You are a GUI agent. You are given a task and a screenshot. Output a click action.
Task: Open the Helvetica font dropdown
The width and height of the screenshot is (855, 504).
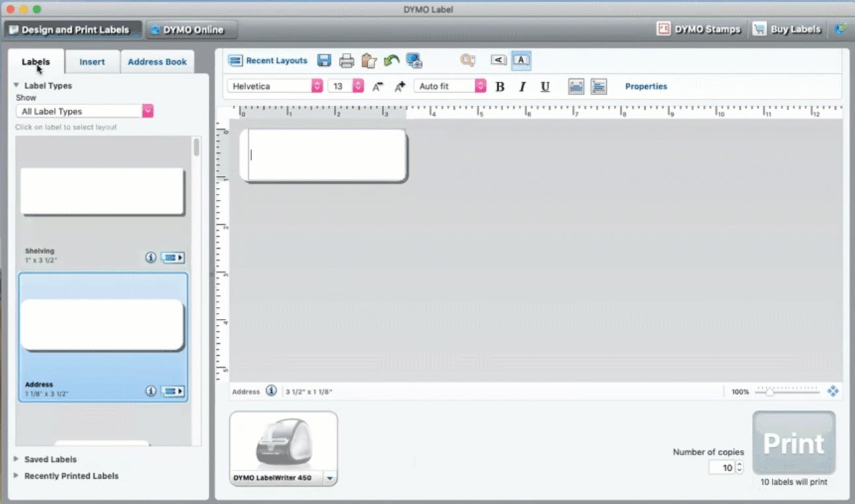pos(275,86)
